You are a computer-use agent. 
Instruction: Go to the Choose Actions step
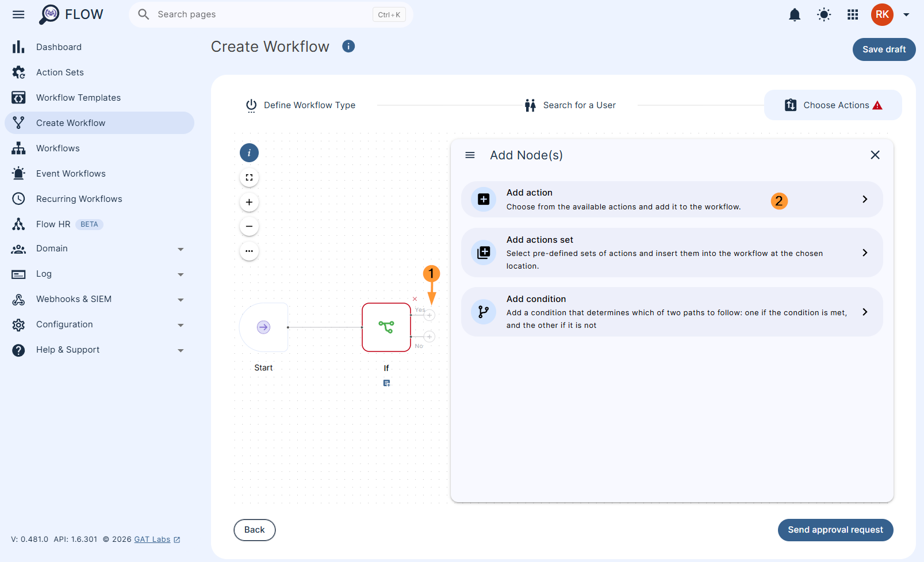(x=833, y=105)
